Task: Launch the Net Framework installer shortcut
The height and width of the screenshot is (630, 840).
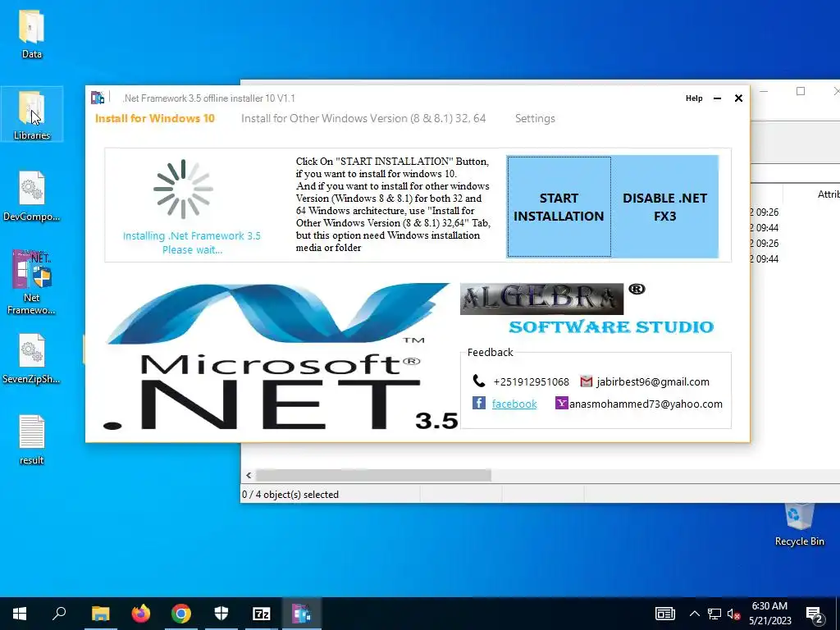Action: [x=32, y=282]
